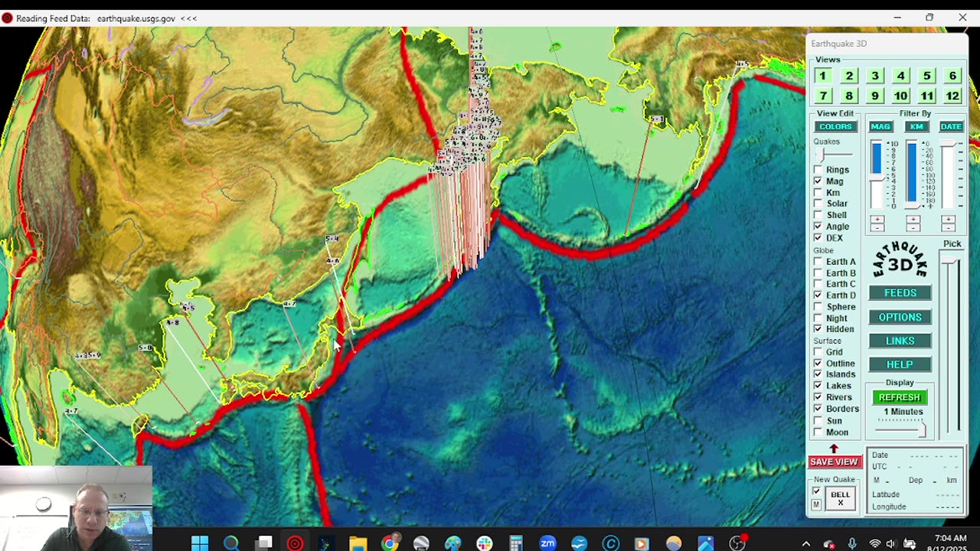The width and height of the screenshot is (980, 551).
Task: Adjust the Quakes count slider
Action: (x=833, y=155)
